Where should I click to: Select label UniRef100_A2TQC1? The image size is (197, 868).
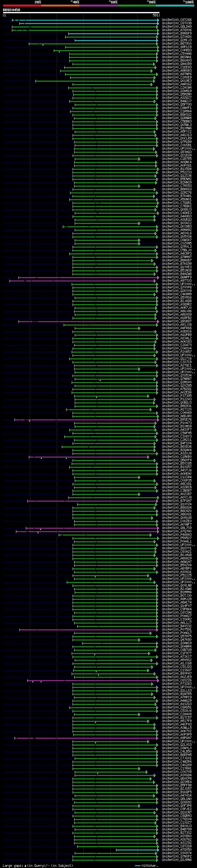point(176,365)
